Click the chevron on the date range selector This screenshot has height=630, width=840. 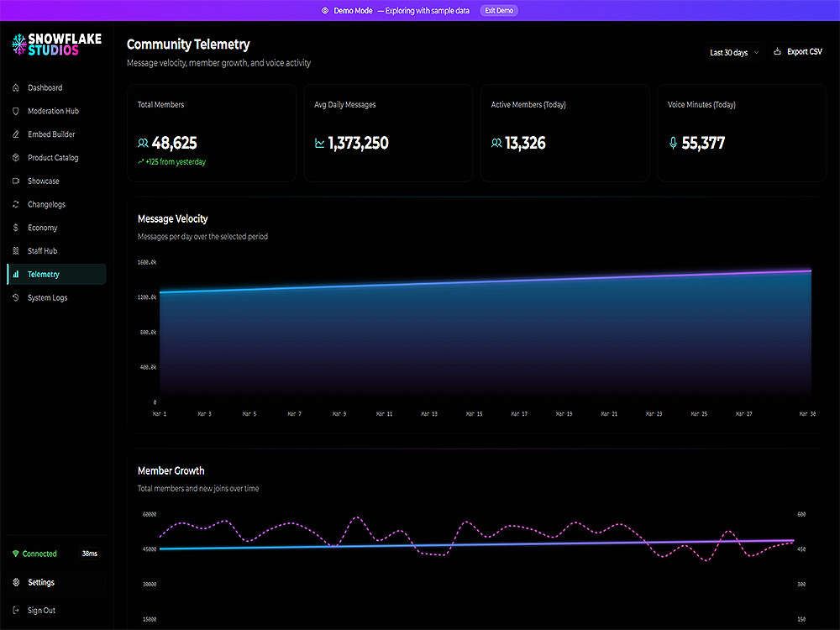point(757,52)
